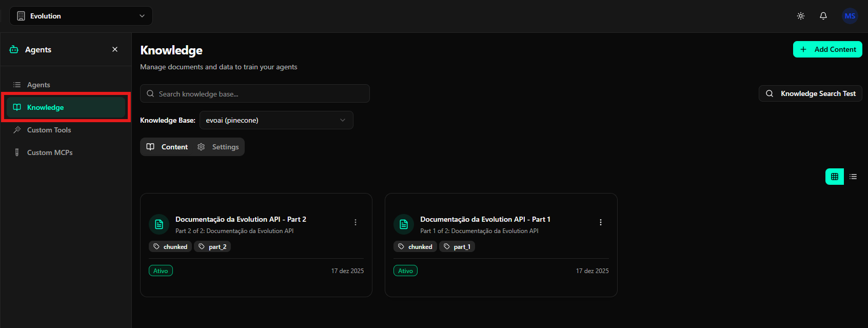Screen dimensions: 868x328
Task: Switch to list view
Action: pyautogui.click(x=853, y=177)
